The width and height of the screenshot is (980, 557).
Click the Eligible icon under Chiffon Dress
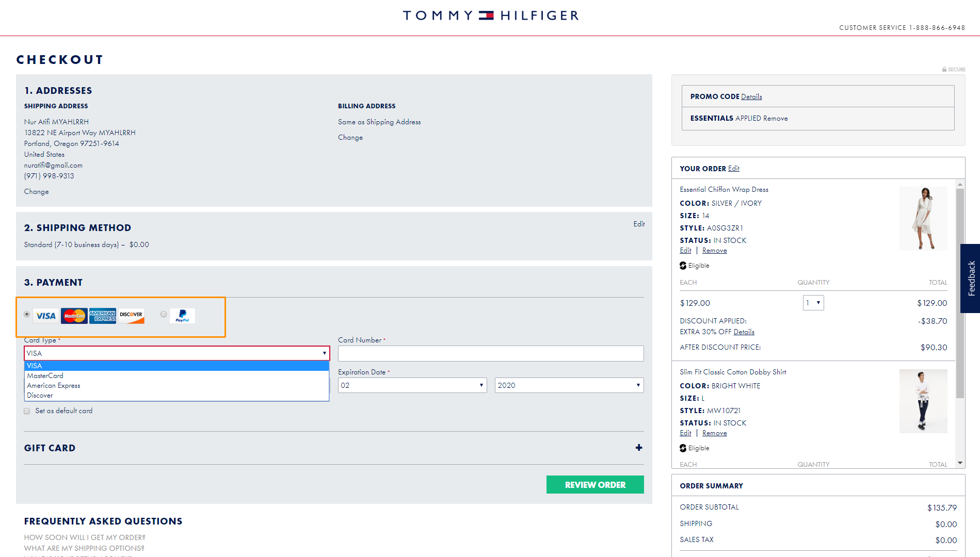click(x=683, y=266)
